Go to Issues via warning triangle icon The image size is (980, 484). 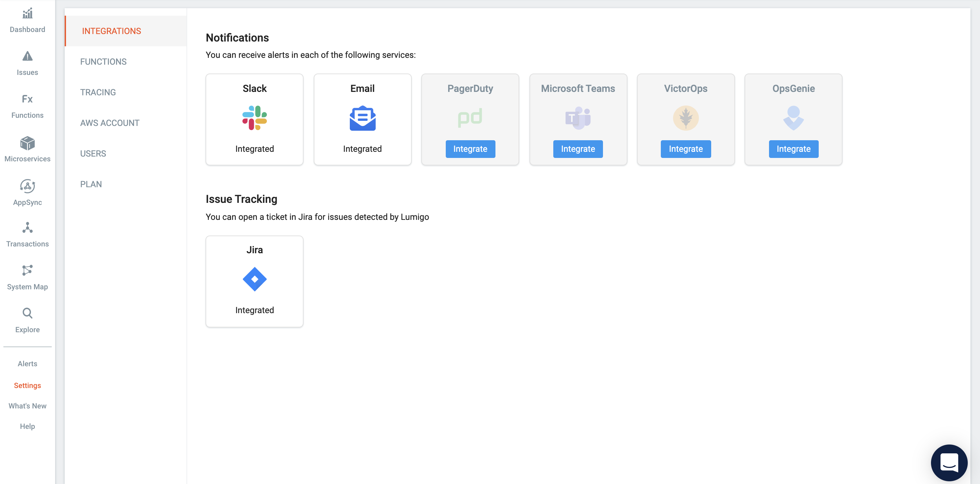[x=27, y=56]
